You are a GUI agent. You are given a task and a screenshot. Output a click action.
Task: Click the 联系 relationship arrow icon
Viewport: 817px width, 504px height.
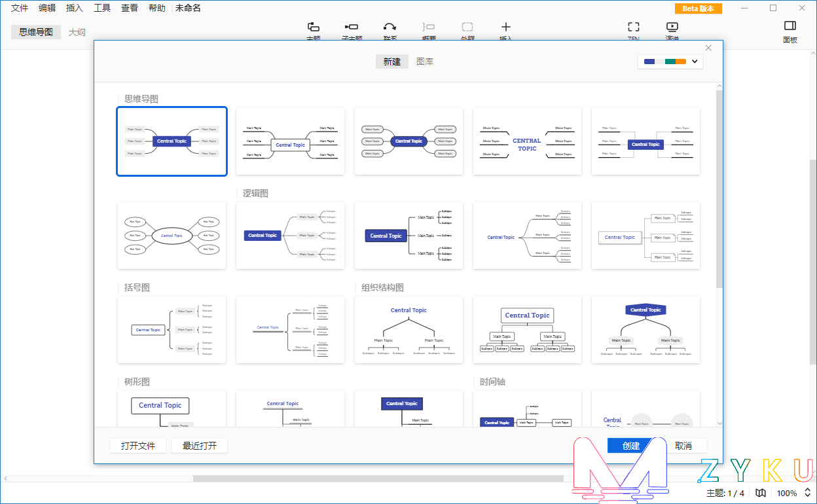pos(390,27)
